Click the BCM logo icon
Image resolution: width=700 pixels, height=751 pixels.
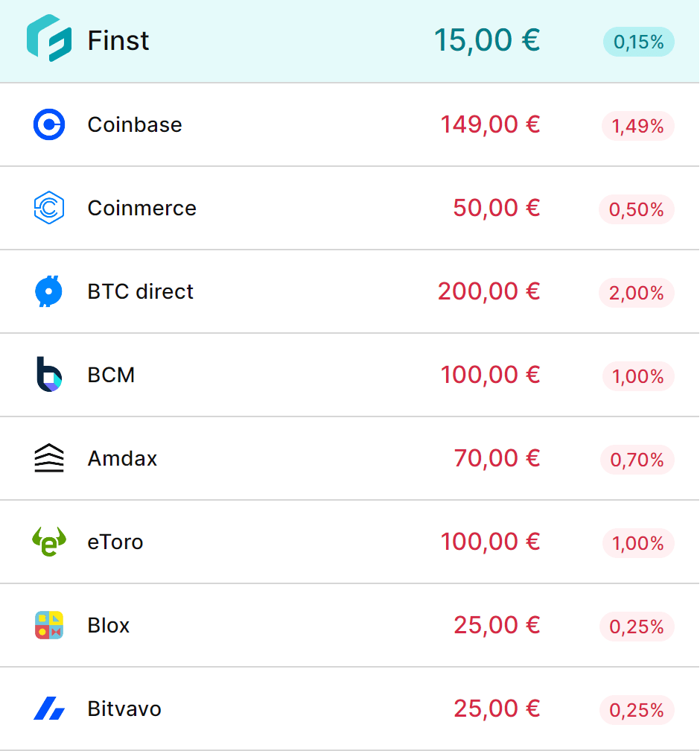[49, 374]
